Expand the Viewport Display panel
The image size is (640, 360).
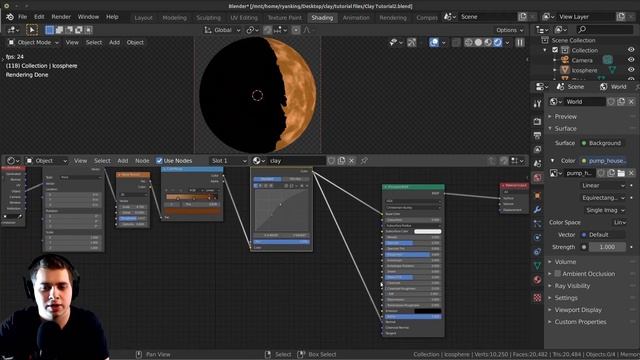click(x=578, y=310)
